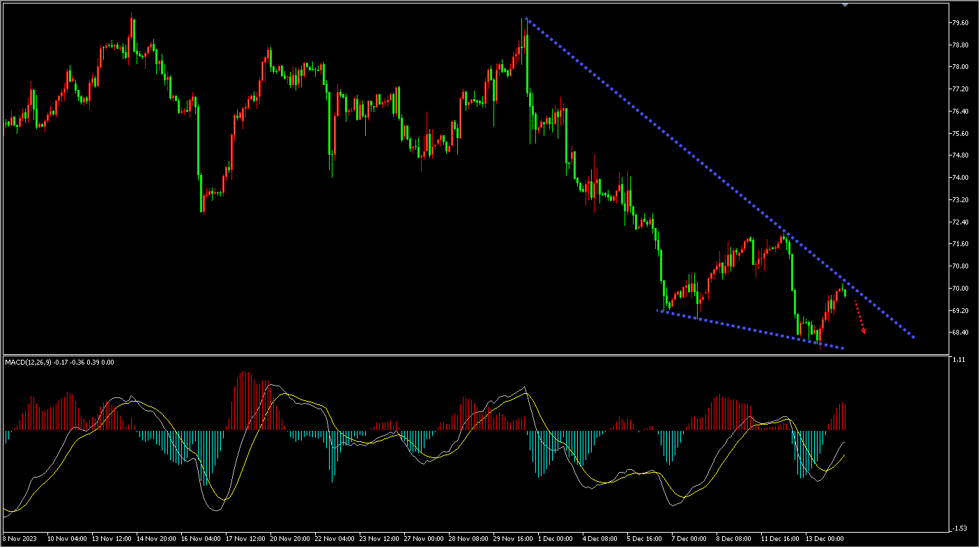Click the 23 Nov 12:00 time label

379,539
